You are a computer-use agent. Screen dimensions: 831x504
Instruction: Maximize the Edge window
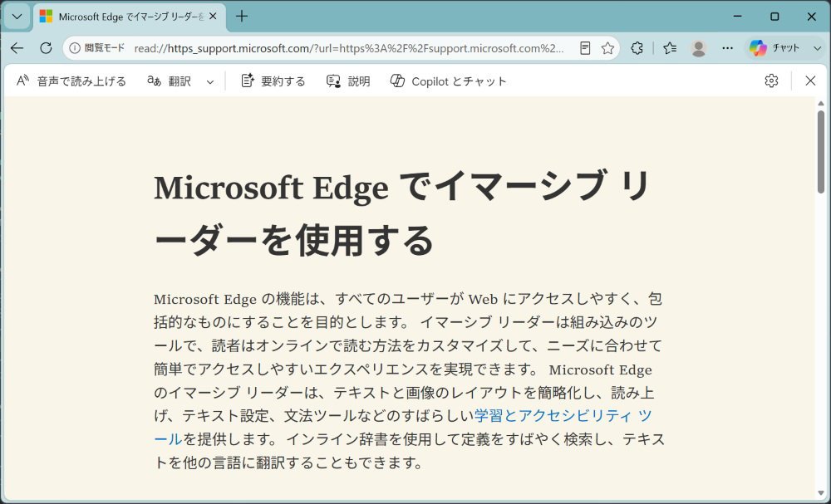tap(774, 17)
